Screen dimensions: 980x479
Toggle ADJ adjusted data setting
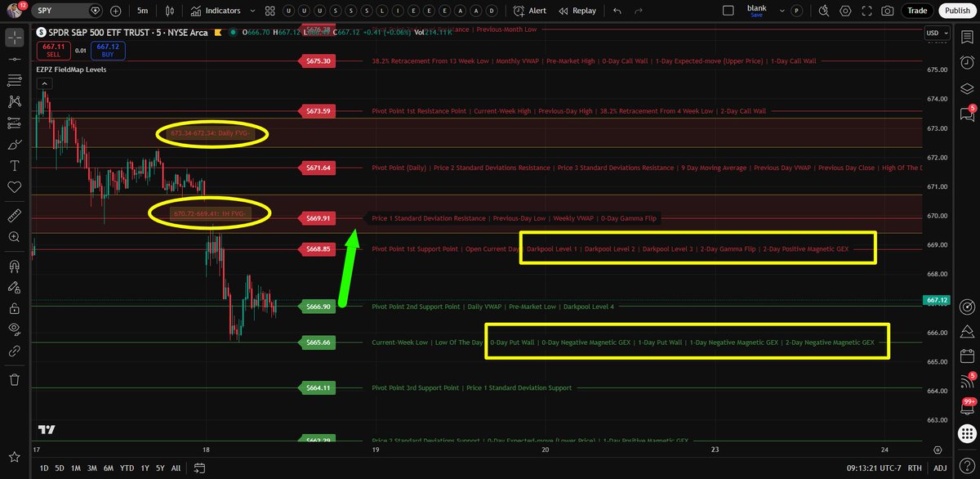[940, 468]
